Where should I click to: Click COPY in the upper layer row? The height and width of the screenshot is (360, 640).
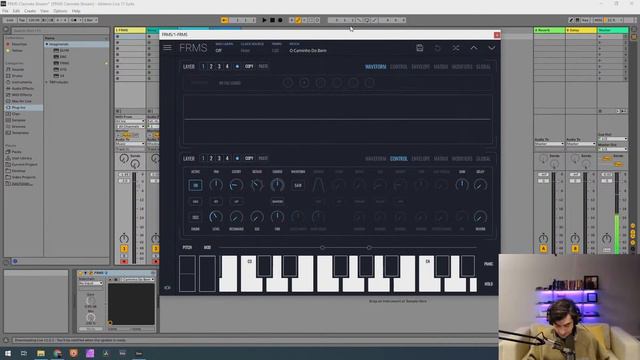tap(249, 67)
